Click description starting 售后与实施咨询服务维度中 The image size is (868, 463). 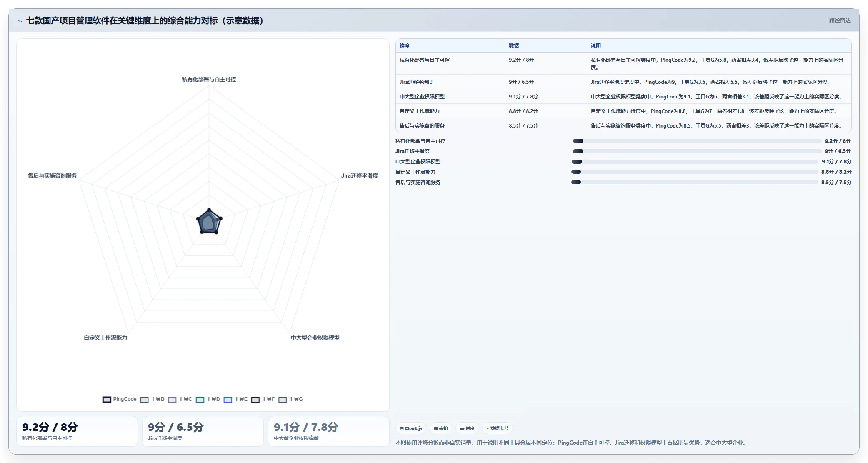pos(717,126)
